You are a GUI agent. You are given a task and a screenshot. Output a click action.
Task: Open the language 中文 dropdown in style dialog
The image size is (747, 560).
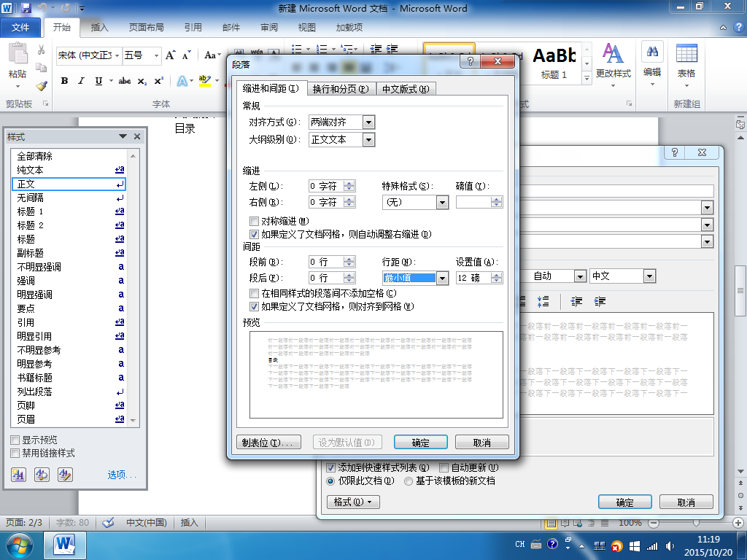tap(649, 276)
